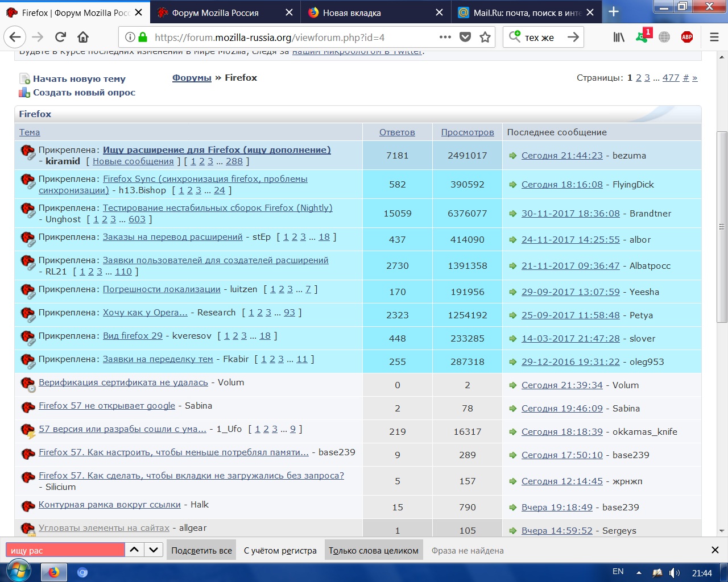Click the green padlock security icon

[x=143, y=37]
